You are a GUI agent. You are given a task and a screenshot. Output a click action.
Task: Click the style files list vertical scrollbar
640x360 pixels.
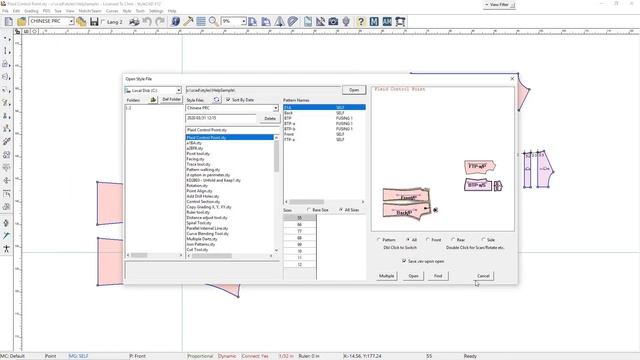point(276,194)
